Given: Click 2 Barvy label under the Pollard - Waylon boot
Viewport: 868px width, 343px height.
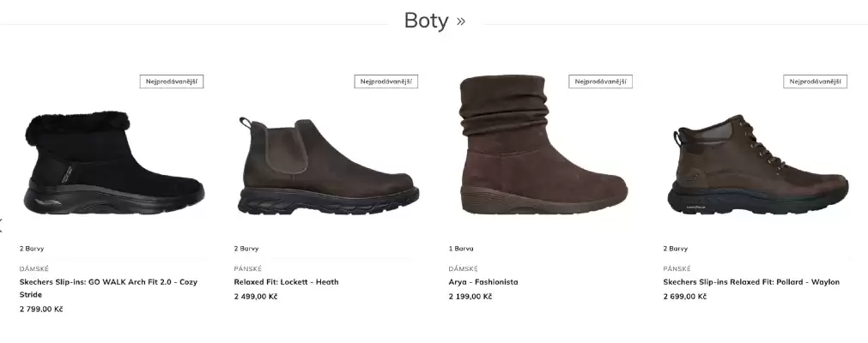Looking at the screenshot, I should point(676,249).
